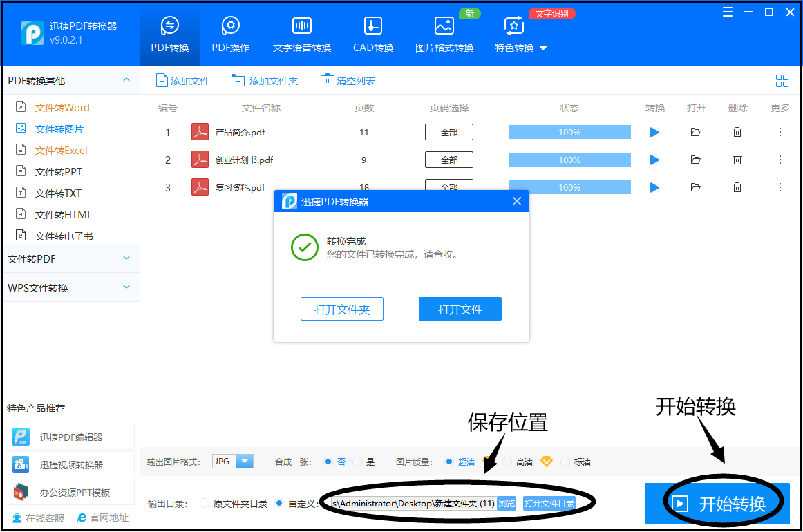
Task: Delete 创业计划书.pdf with trash icon
Action: pyautogui.click(x=737, y=160)
